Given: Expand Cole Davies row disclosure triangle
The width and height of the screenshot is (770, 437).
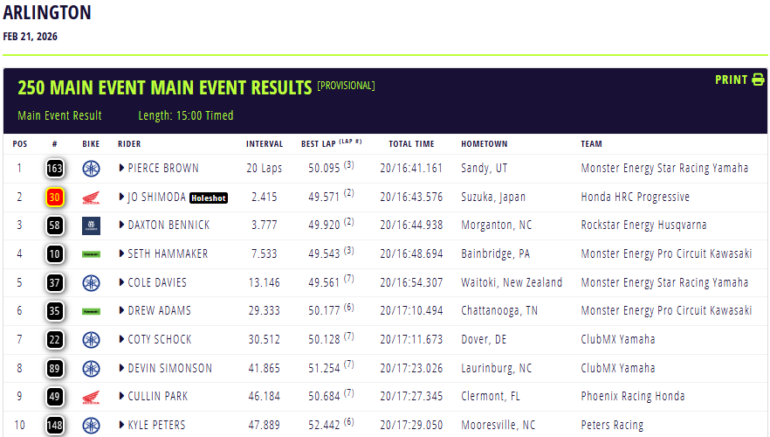Looking at the screenshot, I should coord(122,283).
